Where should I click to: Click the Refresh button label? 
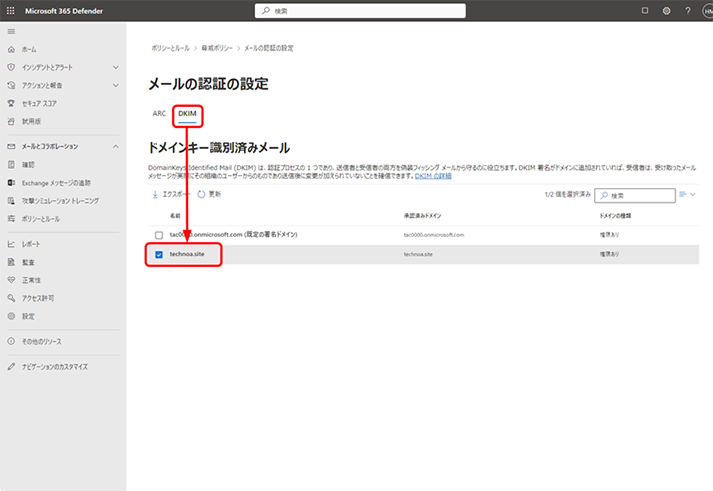pos(215,194)
